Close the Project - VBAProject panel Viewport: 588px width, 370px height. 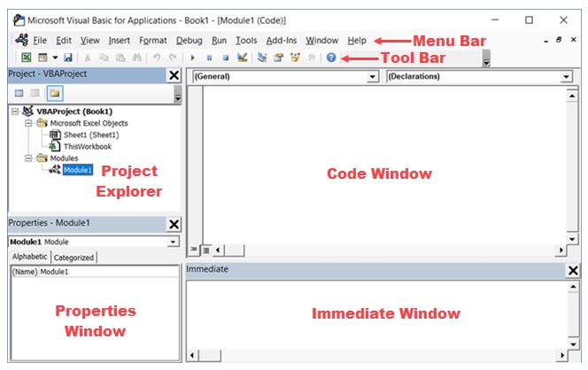pyautogui.click(x=174, y=75)
